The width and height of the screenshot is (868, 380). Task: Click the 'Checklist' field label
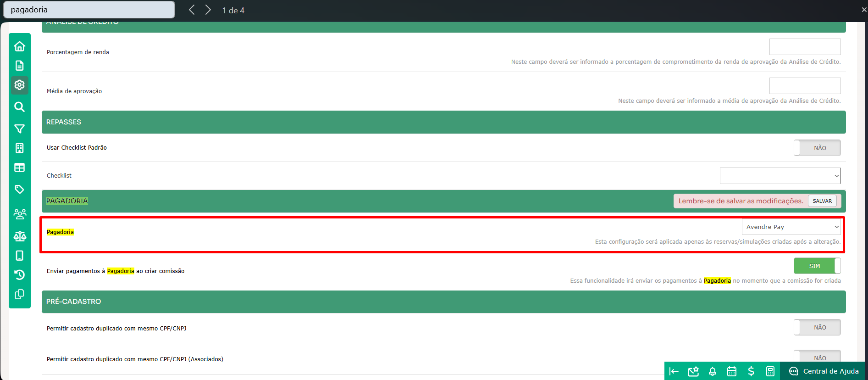59,175
